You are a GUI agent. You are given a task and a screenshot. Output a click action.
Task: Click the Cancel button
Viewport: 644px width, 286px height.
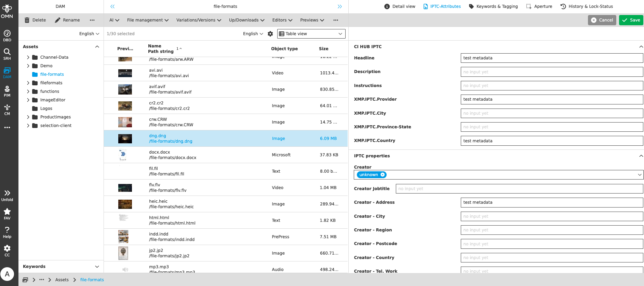tap(602, 20)
